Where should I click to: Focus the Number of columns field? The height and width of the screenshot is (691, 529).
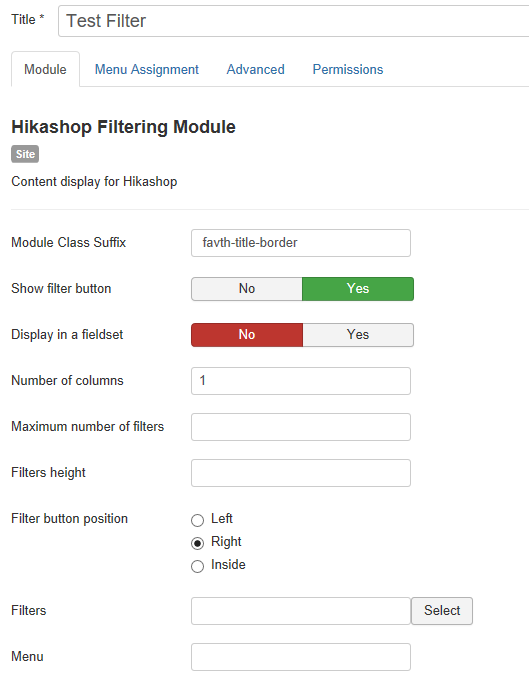(x=301, y=381)
